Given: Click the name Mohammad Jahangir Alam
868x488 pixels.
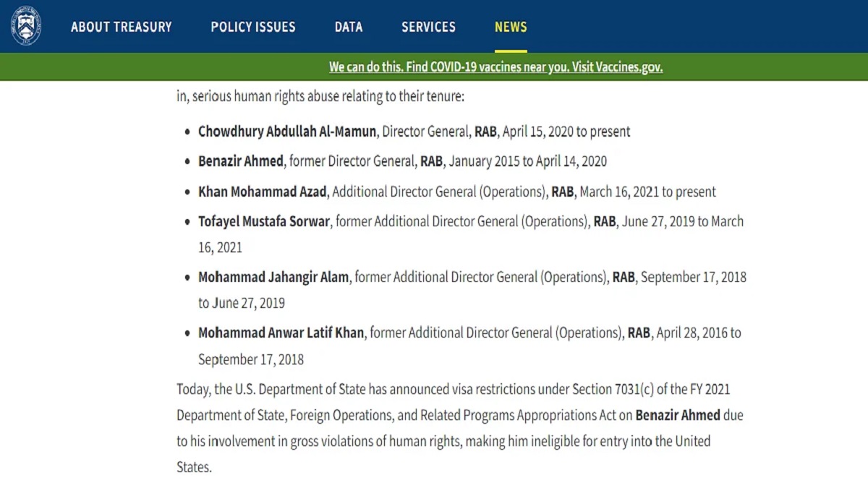Looking at the screenshot, I should tap(273, 277).
